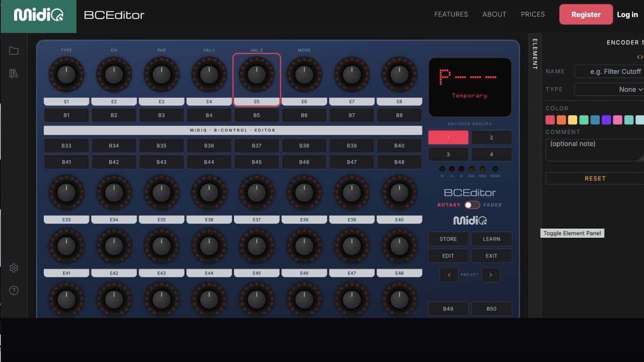
Task: Pick the pink color swatch
Action: pyautogui.click(x=617, y=120)
